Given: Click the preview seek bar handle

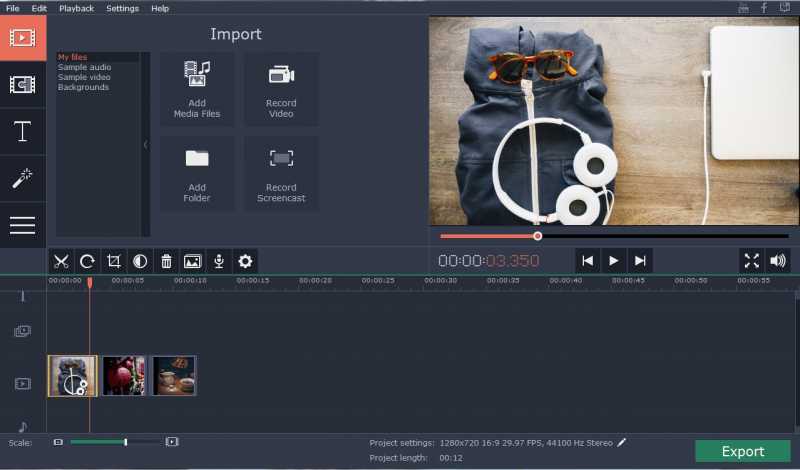Looking at the screenshot, I should pos(537,236).
